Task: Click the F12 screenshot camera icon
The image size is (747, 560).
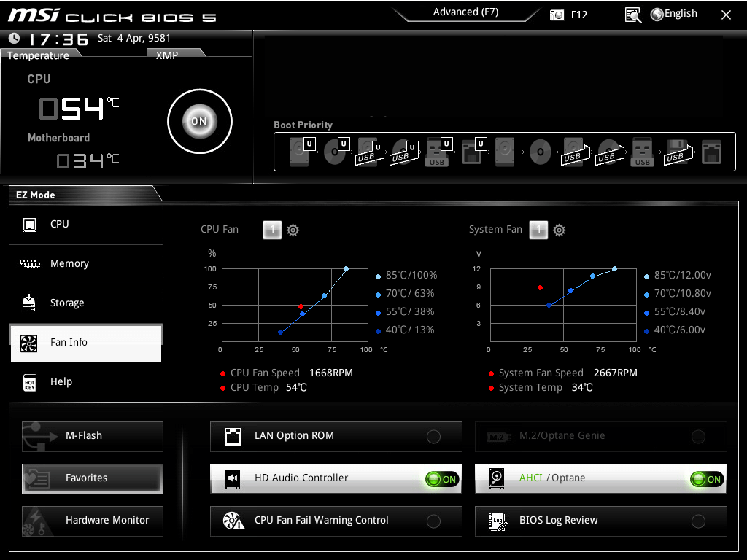Action: [557, 15]
